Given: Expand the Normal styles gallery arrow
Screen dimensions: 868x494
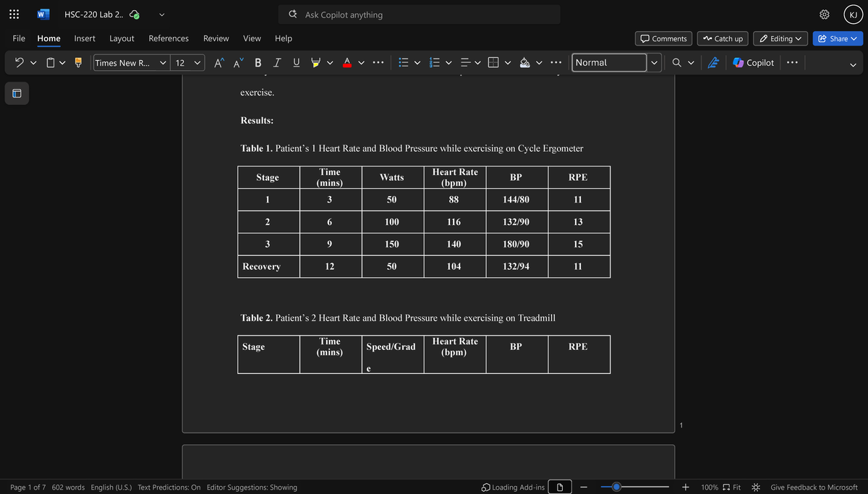Looking at the screenshot, I should pyautogui.click(x=655, y=63).
